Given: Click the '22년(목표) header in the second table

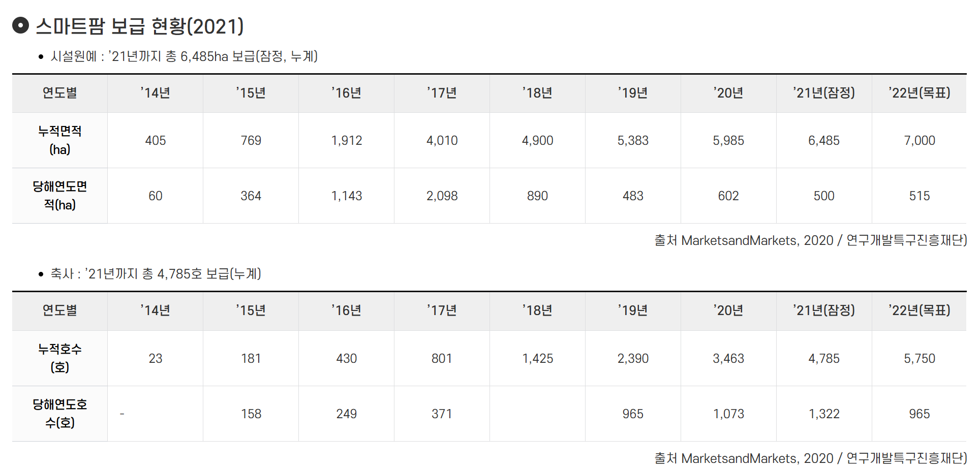Looking at the screenshot, I should [920, 310].
